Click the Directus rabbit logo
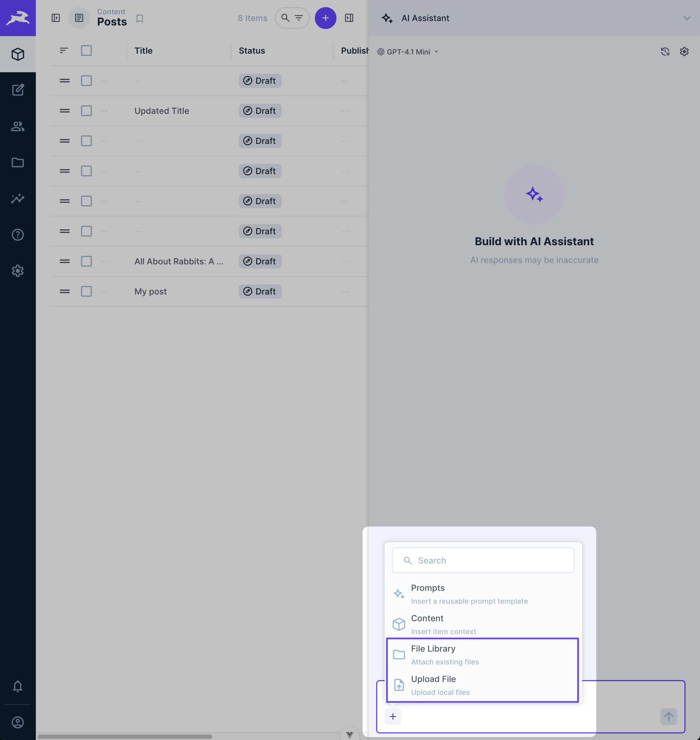 (18, 18)
